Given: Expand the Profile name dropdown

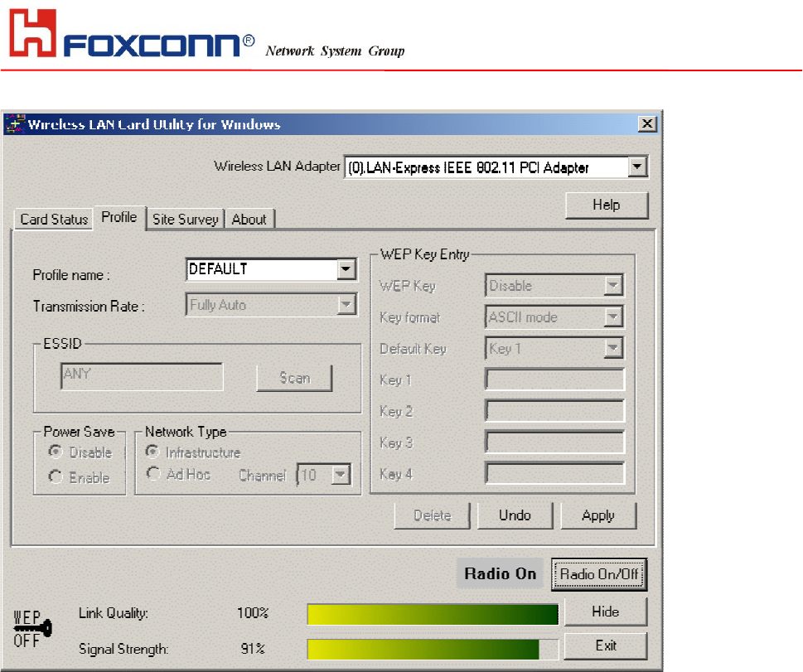Looking at the screenshot, I should pyautogui.click(x=346, y=269).
